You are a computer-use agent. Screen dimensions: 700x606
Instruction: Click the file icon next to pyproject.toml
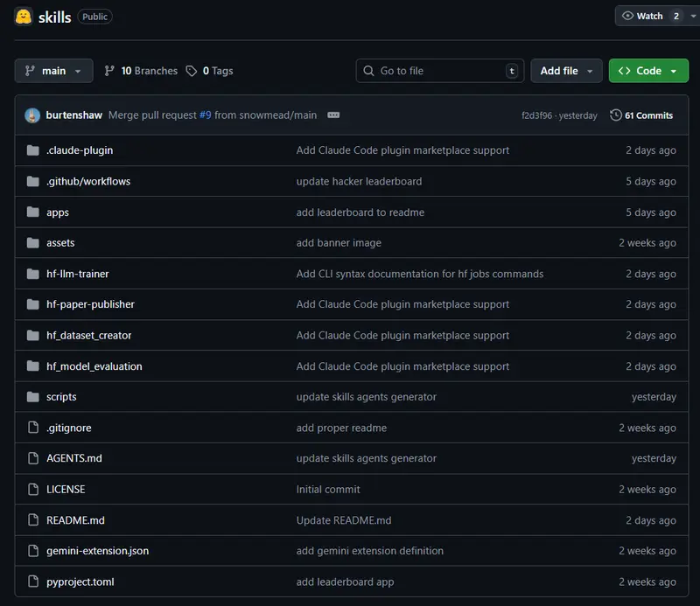[33, 582]
